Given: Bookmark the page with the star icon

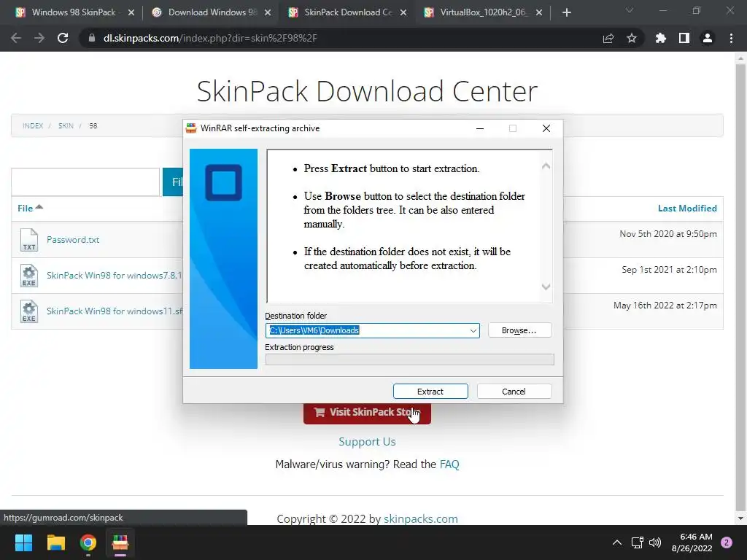Looking at the screenshot, I should [x=632, y=38].
